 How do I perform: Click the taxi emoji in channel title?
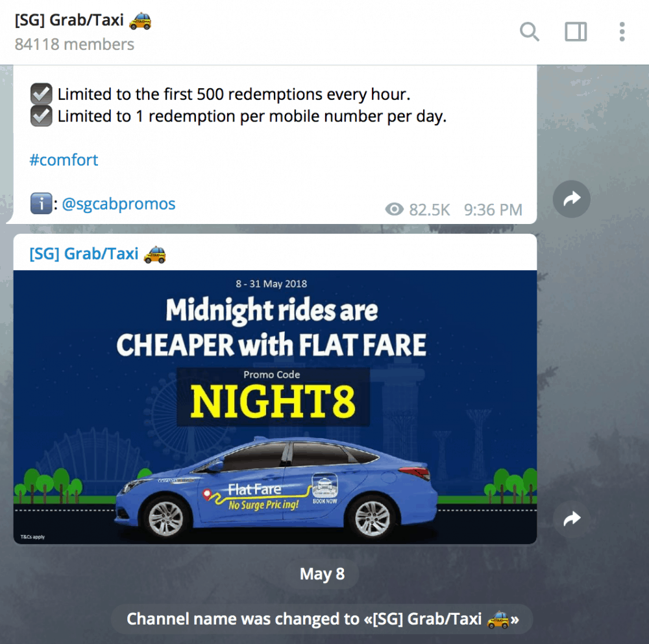pos(140,20)
